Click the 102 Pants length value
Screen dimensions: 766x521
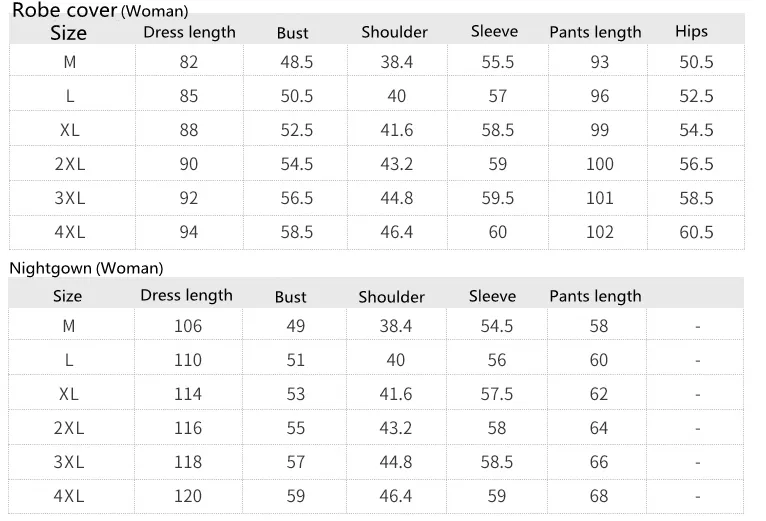[599, 232]
